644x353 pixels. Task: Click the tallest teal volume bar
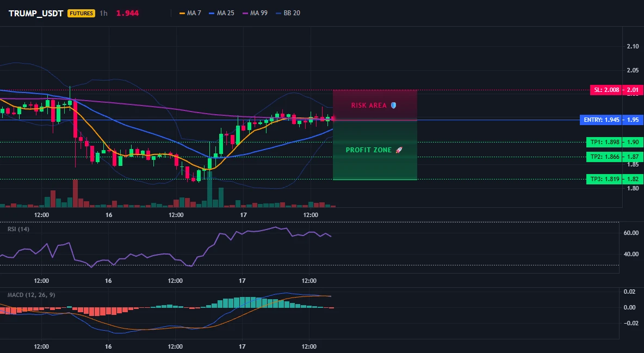click(x=210, y=189)
